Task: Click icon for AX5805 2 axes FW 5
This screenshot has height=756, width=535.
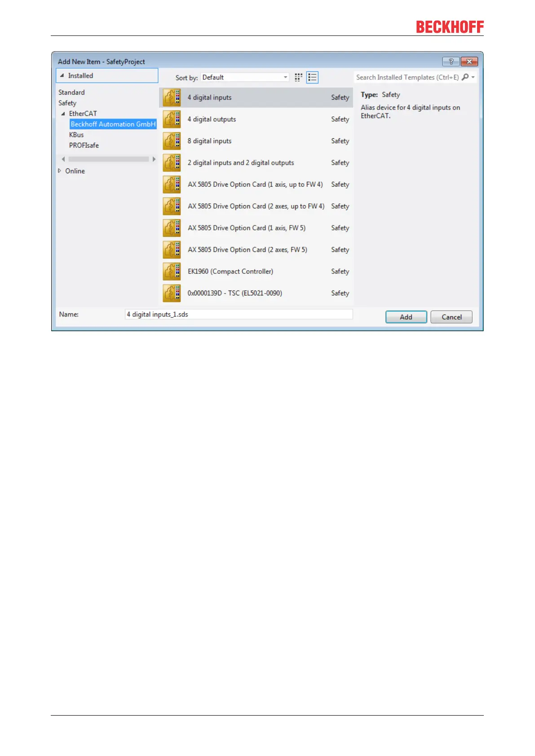Action: [172, 250]
